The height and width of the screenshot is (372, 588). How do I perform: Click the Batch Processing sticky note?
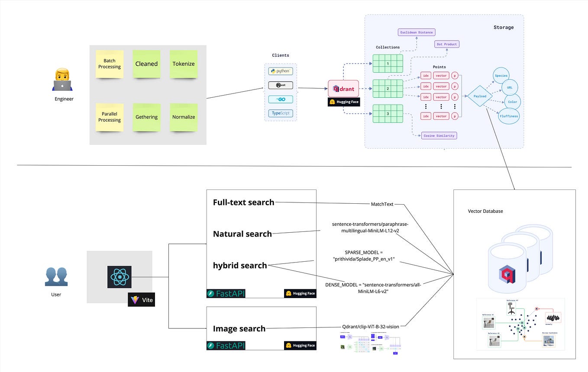coord(109,64)
